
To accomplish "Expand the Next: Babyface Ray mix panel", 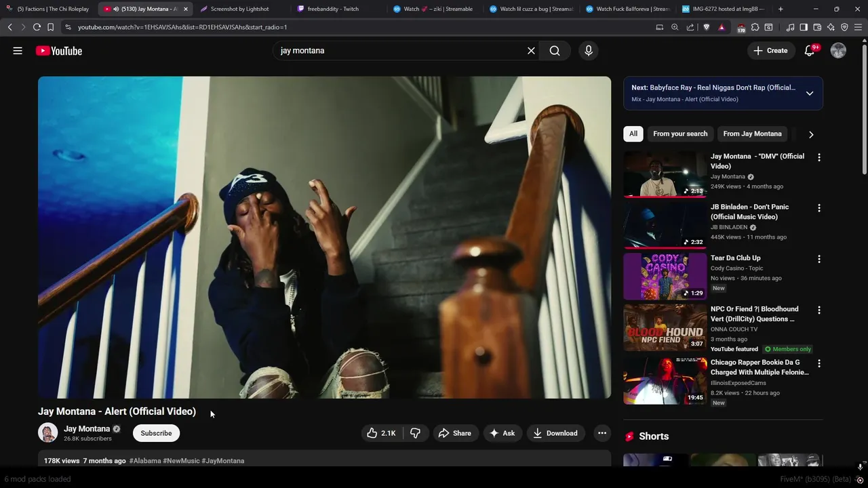I will (809, 94).
